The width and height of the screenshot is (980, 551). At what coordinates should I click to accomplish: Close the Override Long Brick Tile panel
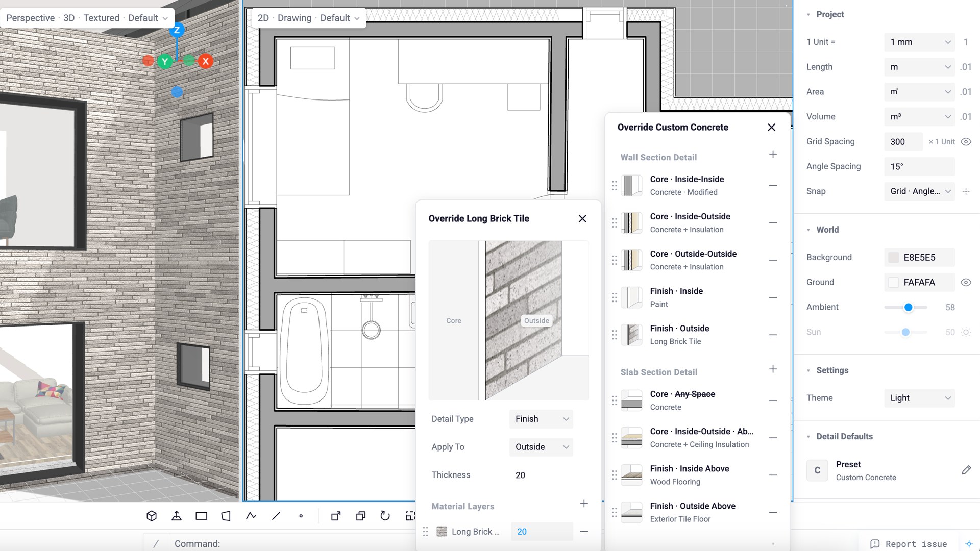point(582,218)
